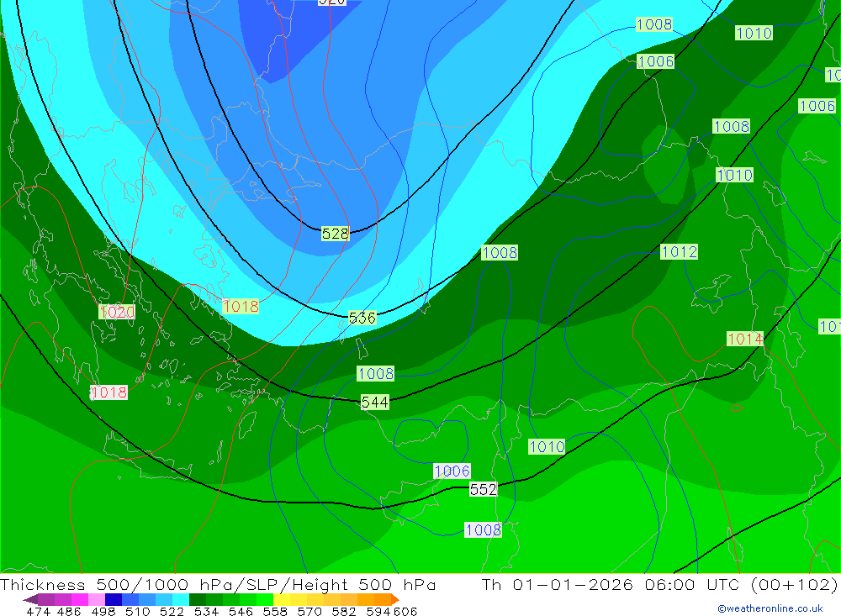Open the weatheronline.co.uk copyright link
Screen dimensions: 841x616
point(770,608)
